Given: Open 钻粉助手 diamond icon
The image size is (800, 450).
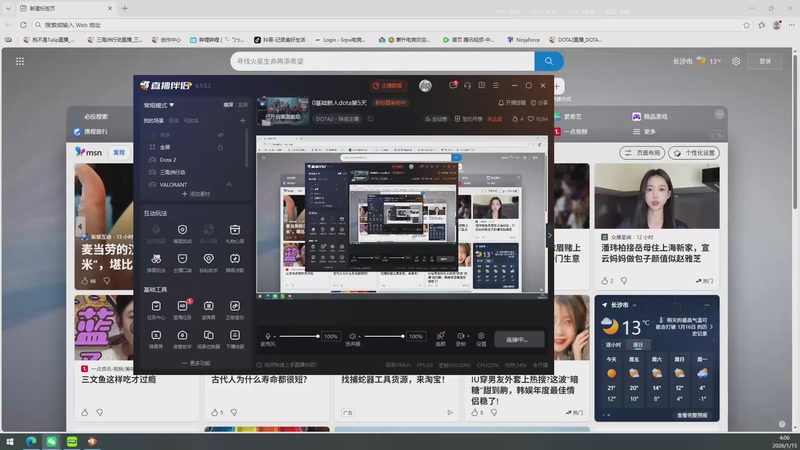Looking at the screenshot, I should click(208, 259).
